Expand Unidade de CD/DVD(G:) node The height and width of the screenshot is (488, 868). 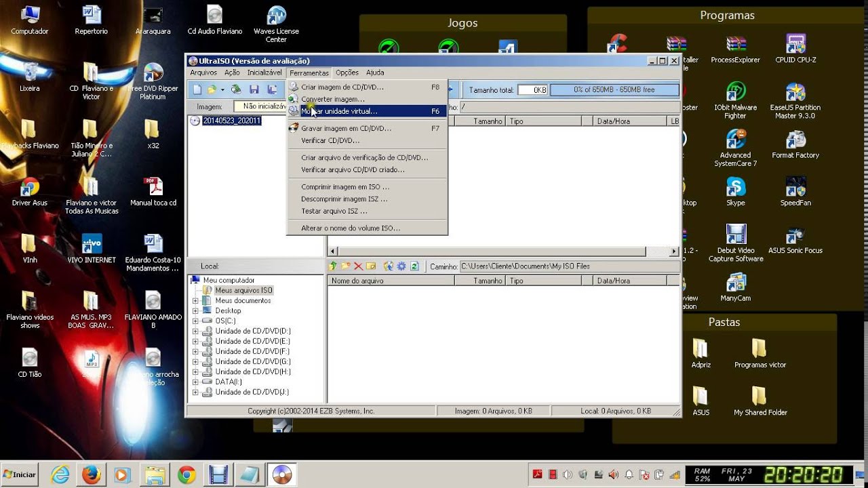coord(196,361)
